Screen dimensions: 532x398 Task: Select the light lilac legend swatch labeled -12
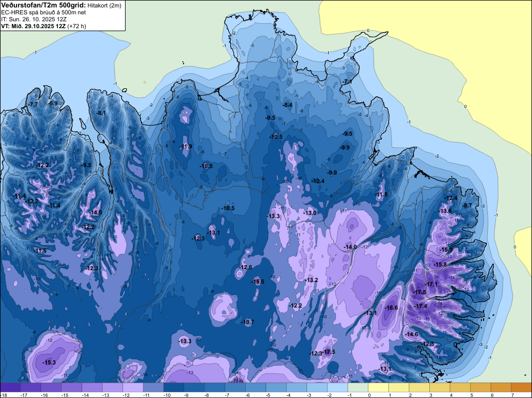tap(133, 387)
